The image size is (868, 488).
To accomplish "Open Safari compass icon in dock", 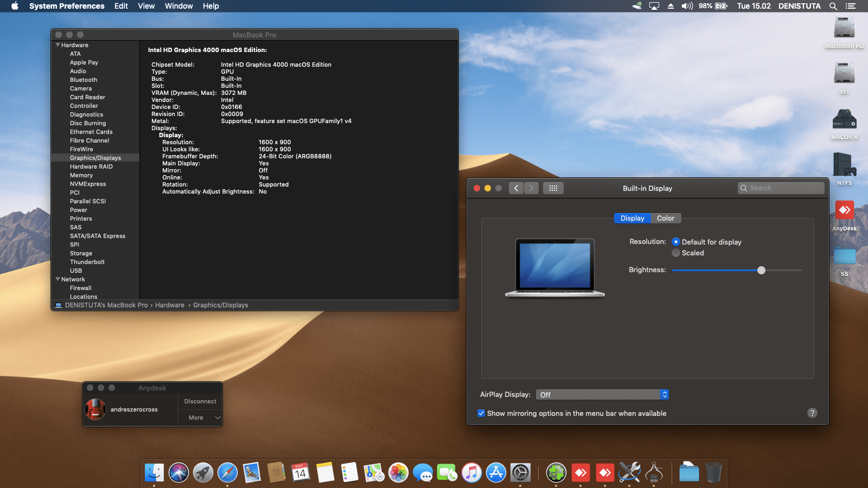I will pyautogui.click(x=227, y=473).
